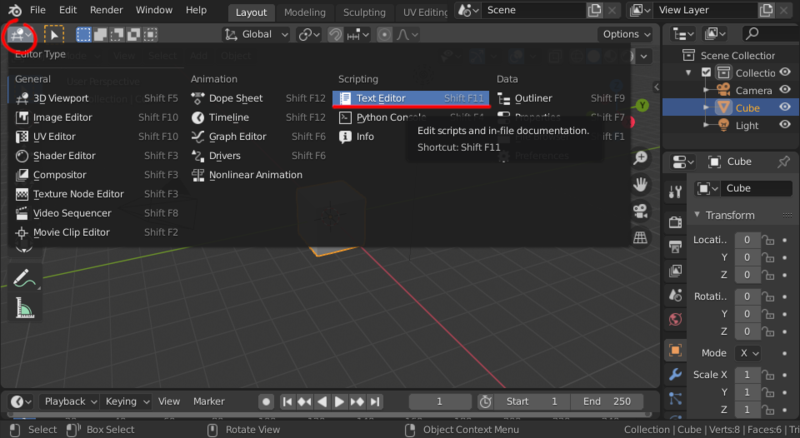Select the Measure ruler tool
Viewport: 800px width, 438px height.
[23, 308]
